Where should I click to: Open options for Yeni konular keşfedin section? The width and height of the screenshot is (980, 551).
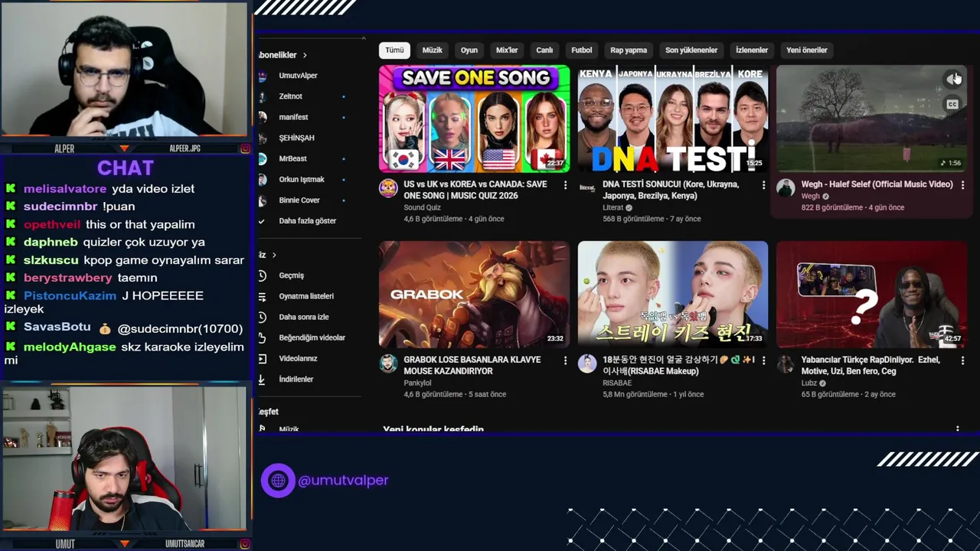tap(957, 430)
